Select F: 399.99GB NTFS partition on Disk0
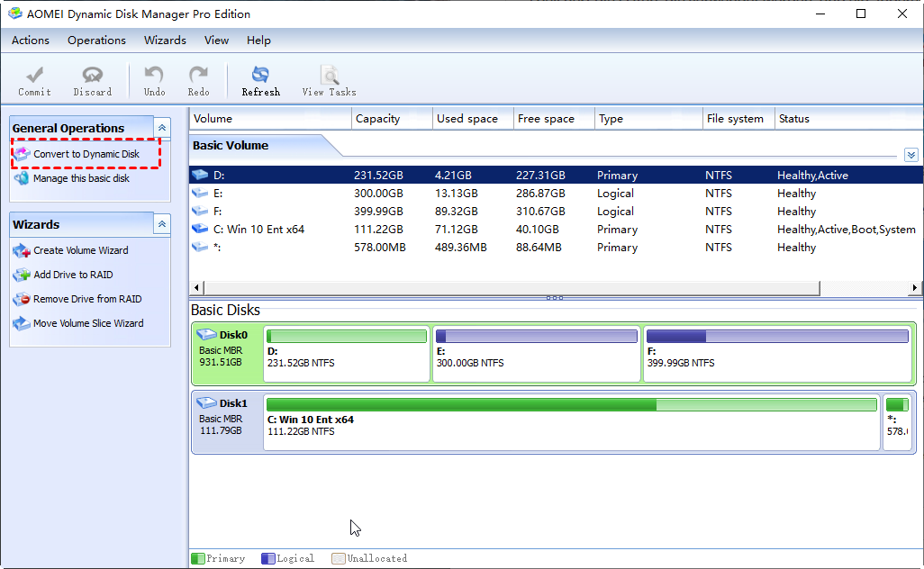Screen dimensions: 924x569 pyautogui.click(x=777, y=354)
